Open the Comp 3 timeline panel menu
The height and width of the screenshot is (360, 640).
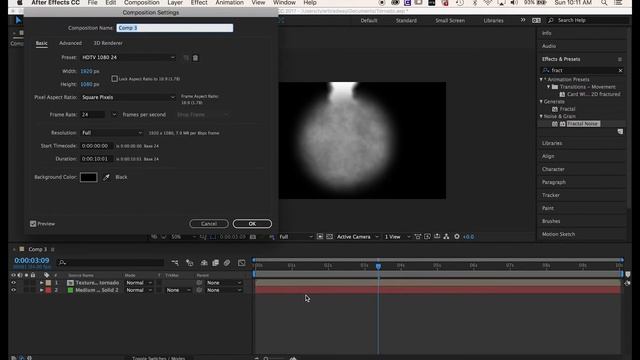point(53,249)
